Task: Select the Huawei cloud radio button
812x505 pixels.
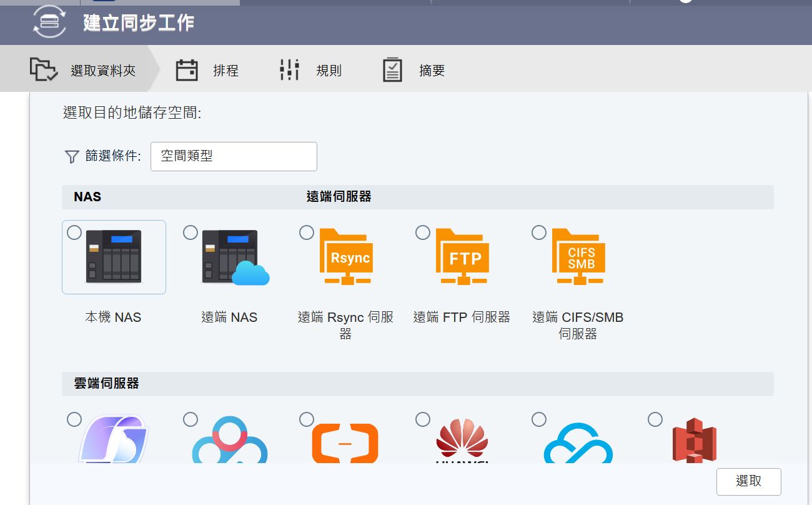Action: point(423,419)
